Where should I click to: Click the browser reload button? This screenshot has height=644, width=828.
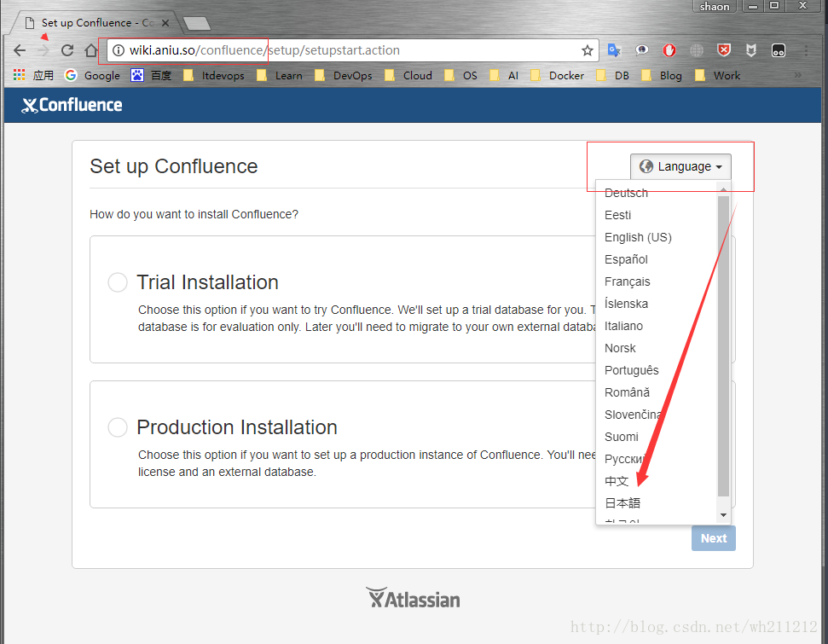pos(67,50)
